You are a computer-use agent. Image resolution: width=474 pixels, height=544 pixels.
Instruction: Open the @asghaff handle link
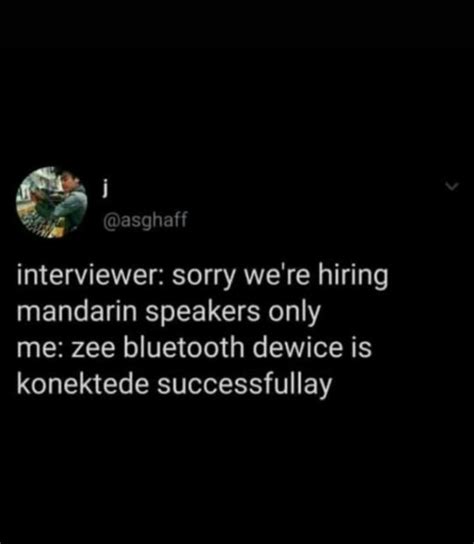(145, 220)
